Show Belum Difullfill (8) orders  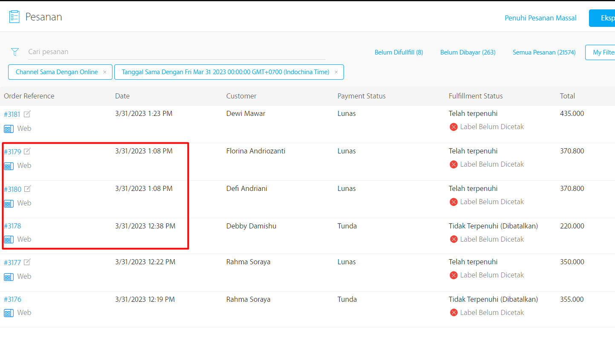tap(398, 52)
